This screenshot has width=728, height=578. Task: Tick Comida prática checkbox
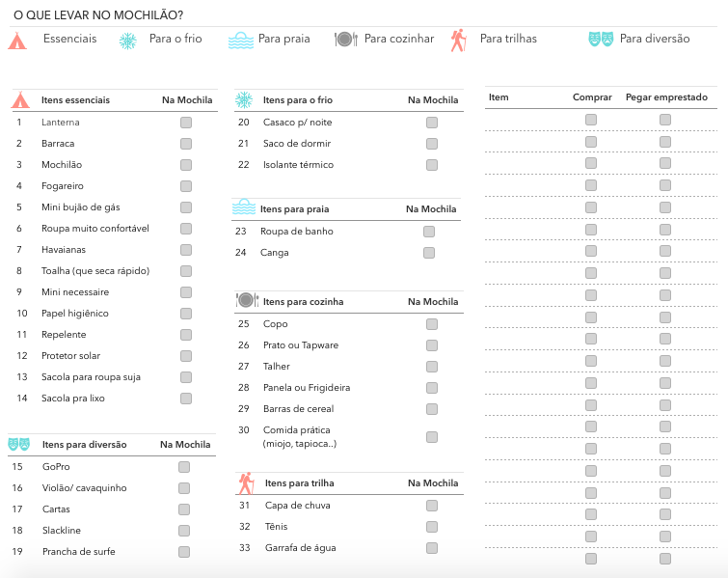pos(432,437)
